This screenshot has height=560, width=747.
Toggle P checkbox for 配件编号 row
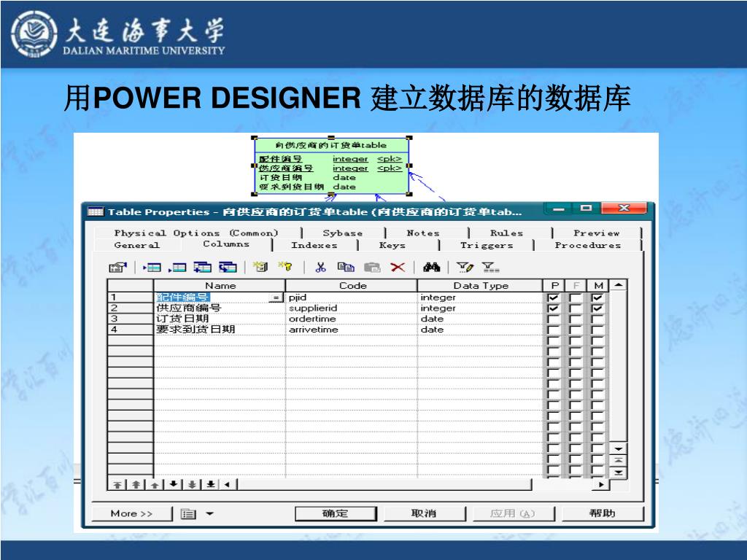pos(553,297)
